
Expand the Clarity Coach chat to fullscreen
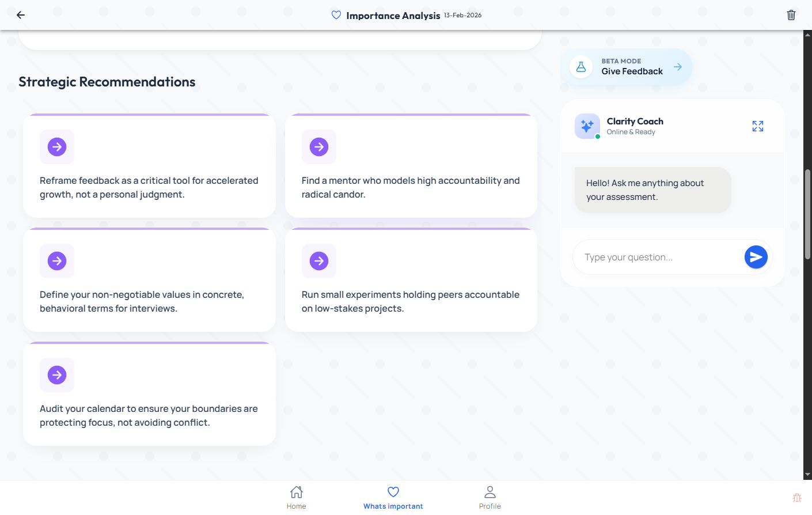[758, 126]
